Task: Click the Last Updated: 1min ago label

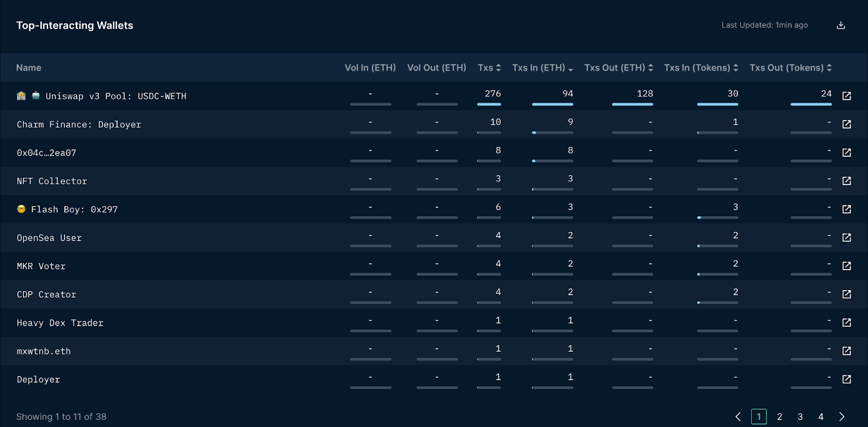Action: (x=764, y=25)
